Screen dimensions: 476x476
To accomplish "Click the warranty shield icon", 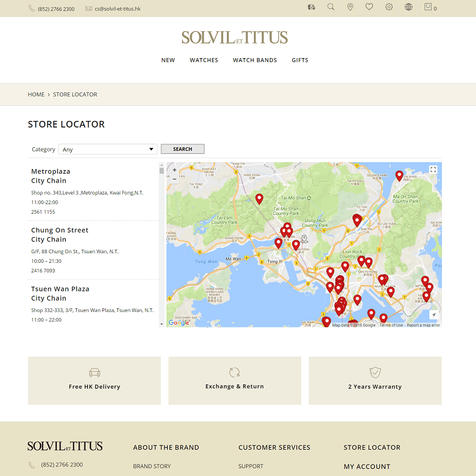I will tap(375, 372).
